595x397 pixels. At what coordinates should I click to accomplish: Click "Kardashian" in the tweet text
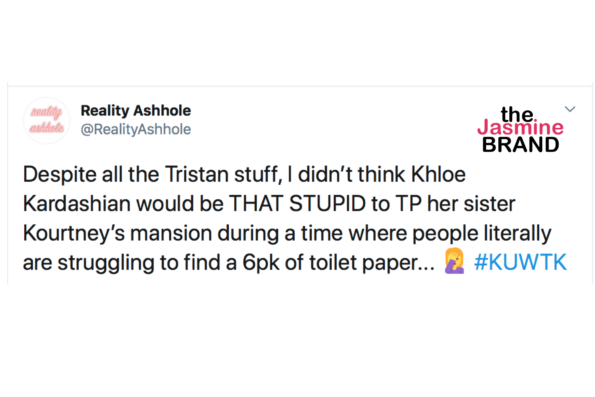pos(77,204)
